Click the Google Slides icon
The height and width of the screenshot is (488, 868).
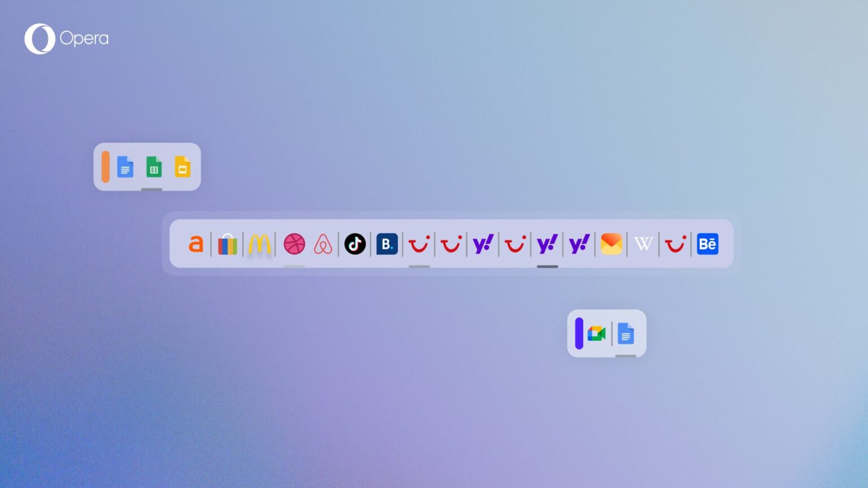183,167
